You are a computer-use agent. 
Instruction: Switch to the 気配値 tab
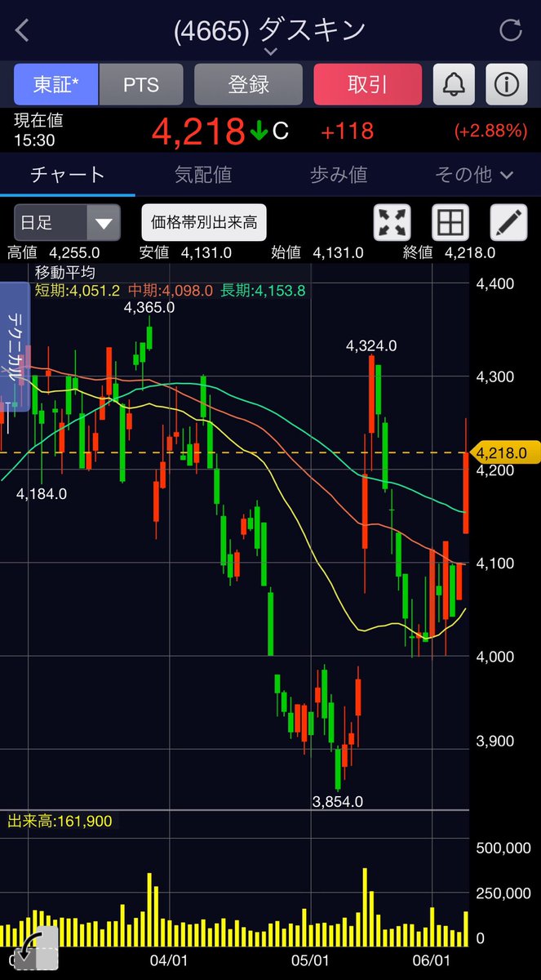coord(203,174)
